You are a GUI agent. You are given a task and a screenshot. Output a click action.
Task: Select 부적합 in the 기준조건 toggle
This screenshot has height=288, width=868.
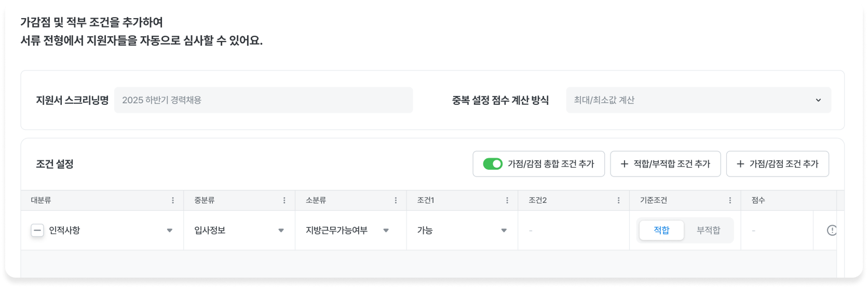(x=708, y=230)
